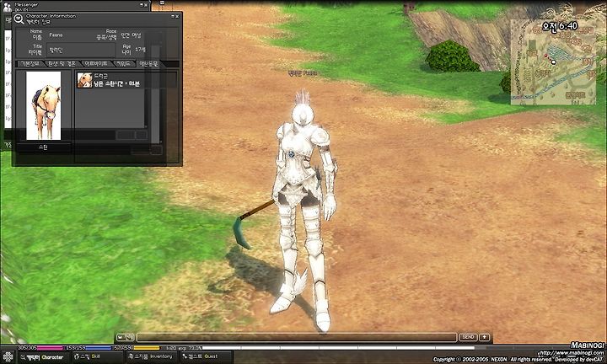Screen dimensions: 607x364
Task: Close the Messenger window
Action: pyautogui.click(x=146, y=5)
